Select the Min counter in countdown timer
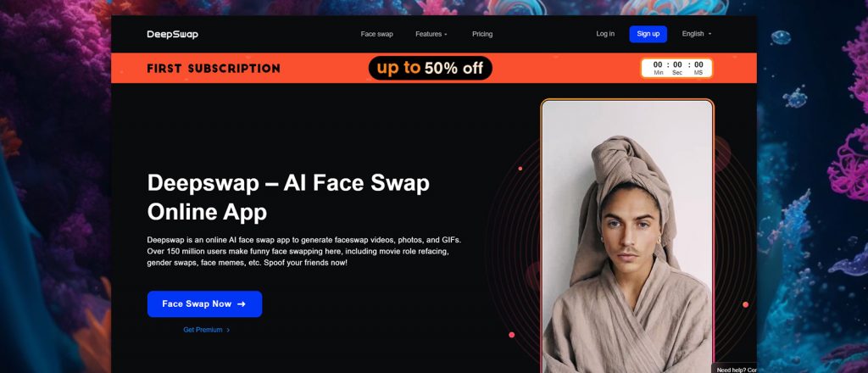Image resolution: width=868 pixels, height=373 pixels. point(658,68)
